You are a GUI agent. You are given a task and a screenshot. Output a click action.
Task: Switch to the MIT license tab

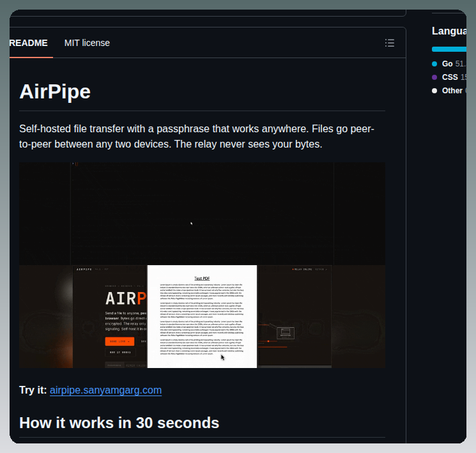pyautogui.click(x=87, y=43)
